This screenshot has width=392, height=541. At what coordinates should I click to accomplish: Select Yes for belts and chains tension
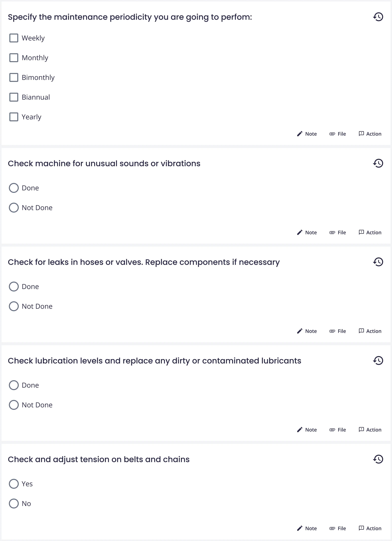pyautogui.click(x=14, y=484)
